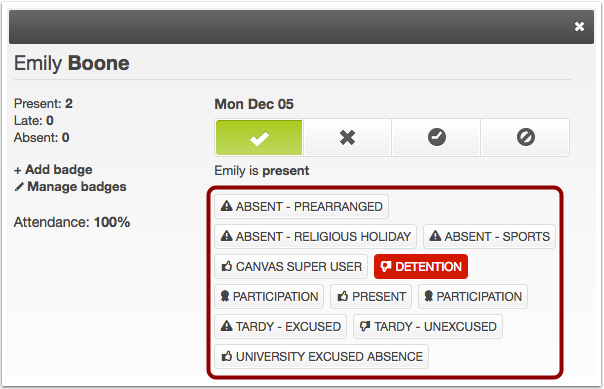Apply the Tardy - Excused badge

pyautogui.click(x=280, y=327)
